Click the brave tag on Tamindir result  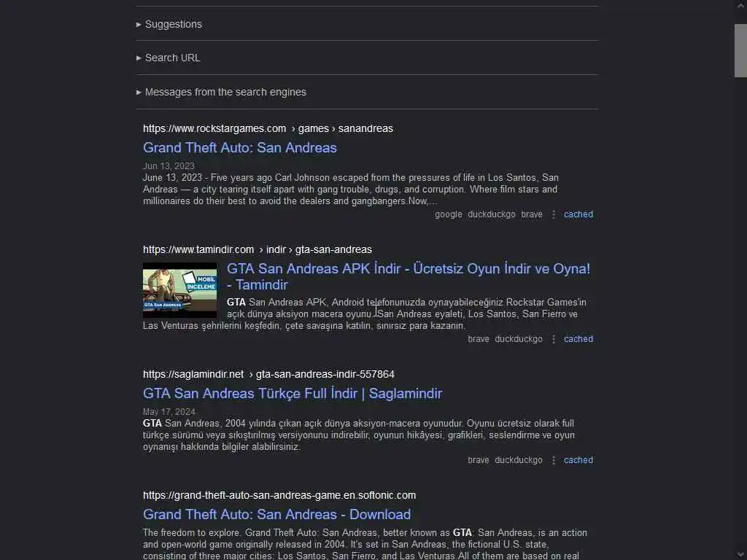pyautogui.click(x=479, y=339)
